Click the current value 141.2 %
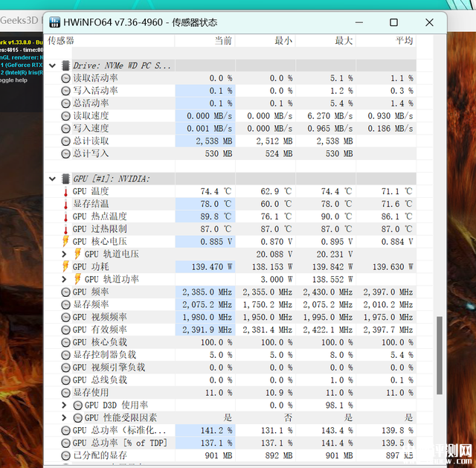The image size is (476, 468). click(x=216, y=430)
